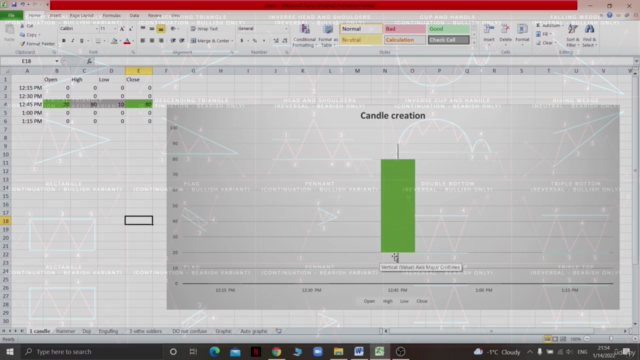The height and width of the screenshot is (360, 640).
Task: Click Increase Decimal icon
Action: pos(276,41)
